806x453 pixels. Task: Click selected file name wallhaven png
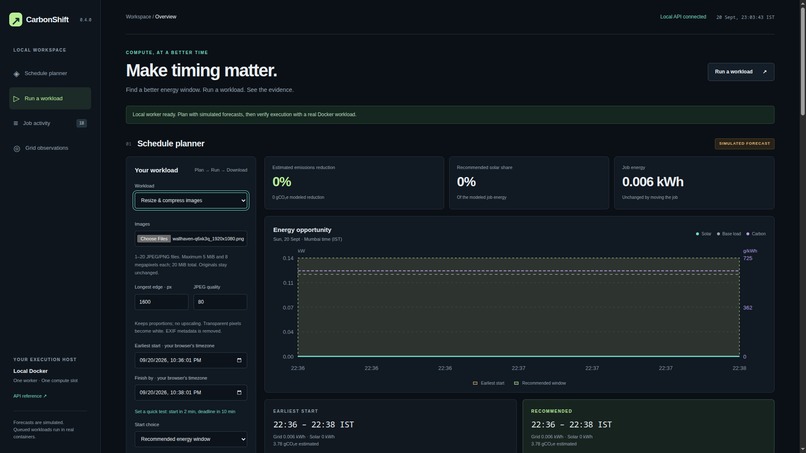[208, 239]
